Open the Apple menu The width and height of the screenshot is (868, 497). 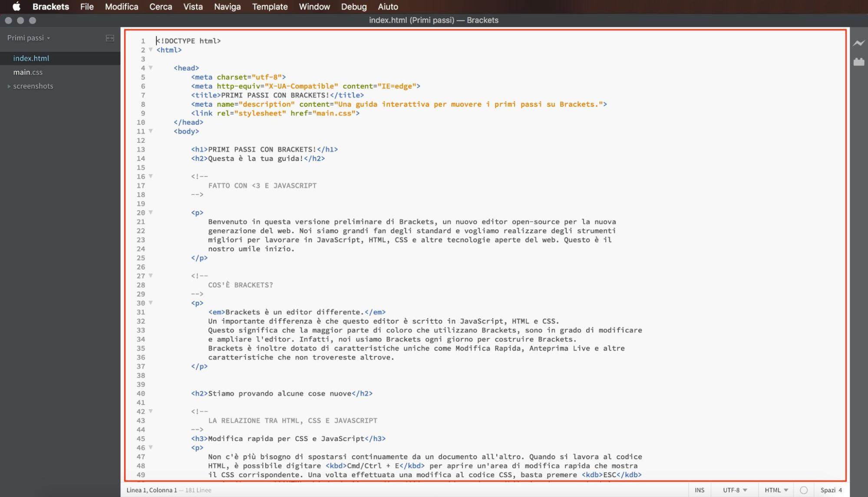(16, 7)
